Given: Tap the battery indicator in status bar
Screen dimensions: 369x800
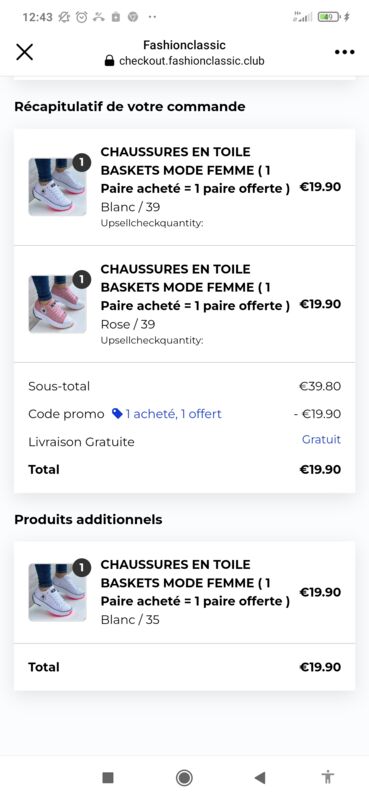Looking at the screenshot, I should (x=329, y=17).
